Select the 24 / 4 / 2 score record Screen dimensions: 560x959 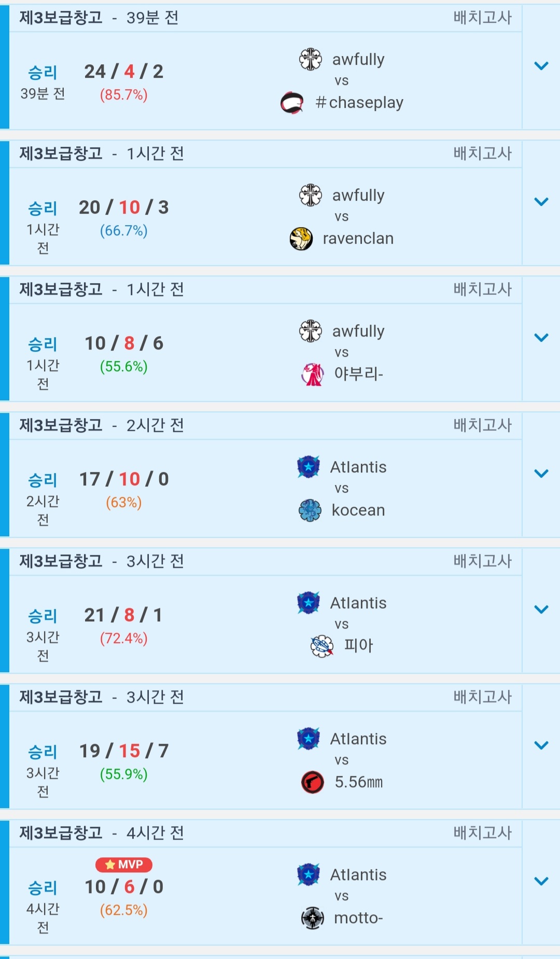123,72
